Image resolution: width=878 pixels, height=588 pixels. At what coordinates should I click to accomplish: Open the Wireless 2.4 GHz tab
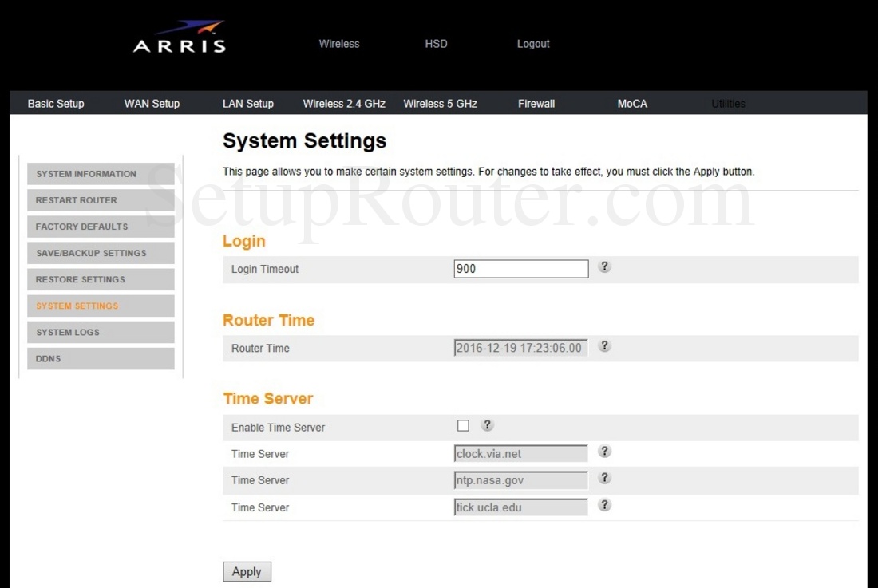click(x=343, y=103)
